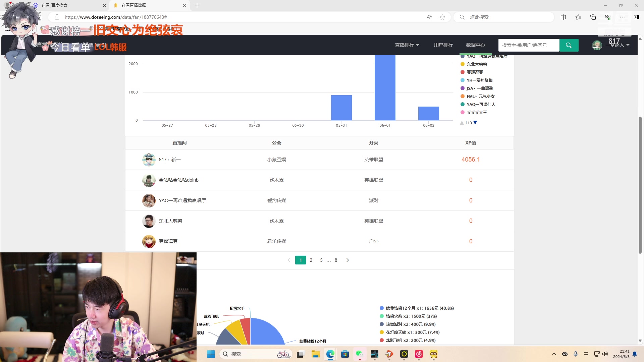Focus the 点此搜索 browser search box
The height and width of the screenshot is (362, 644).
(x=504, y=17)
